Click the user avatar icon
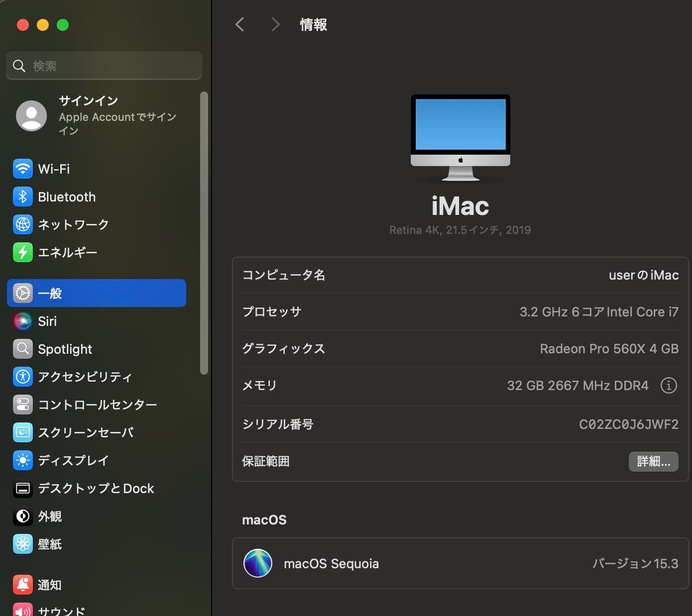The height and width of the screenshot is (616, 692). [31, 116]
